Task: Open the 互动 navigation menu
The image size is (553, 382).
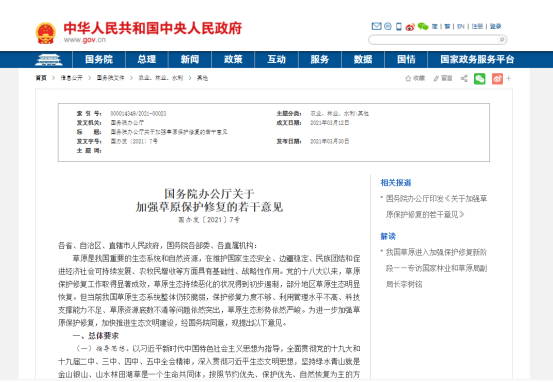Action: 276,59
